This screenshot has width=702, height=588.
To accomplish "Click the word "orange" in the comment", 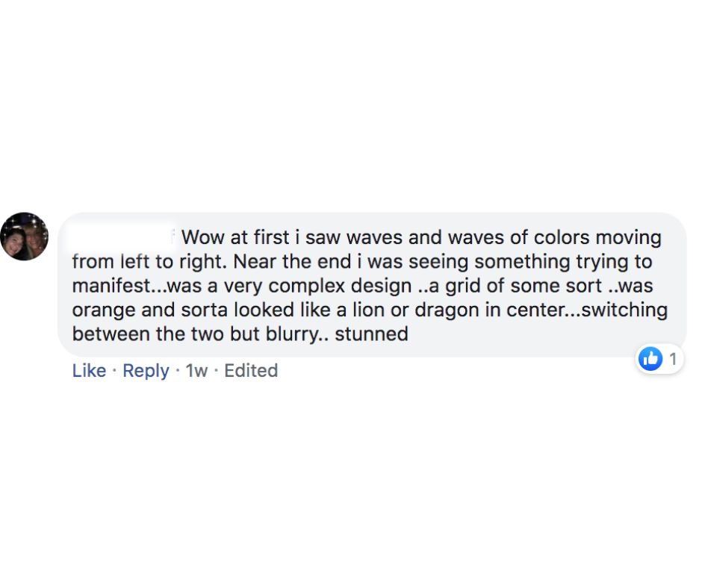I will click(x=103, y=310).
